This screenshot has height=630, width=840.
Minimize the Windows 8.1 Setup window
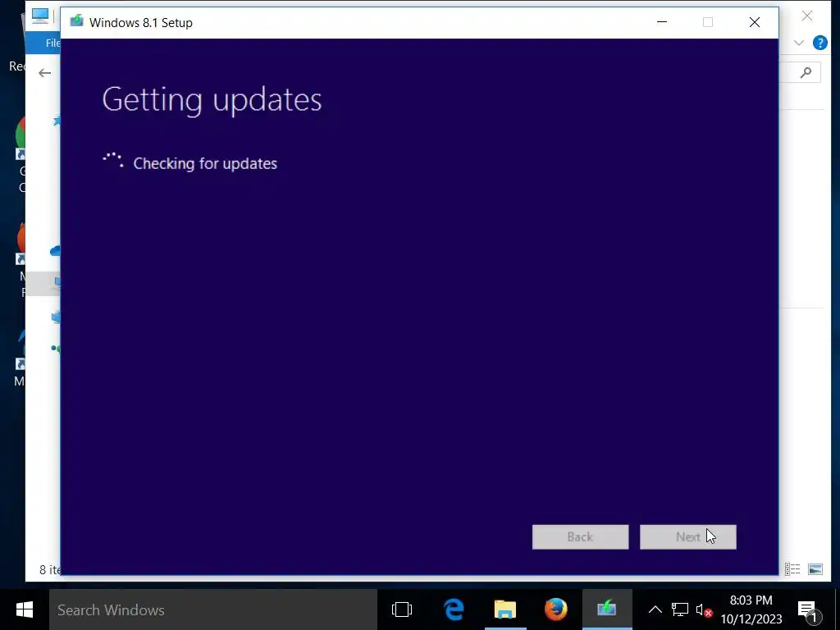point(662,22)
